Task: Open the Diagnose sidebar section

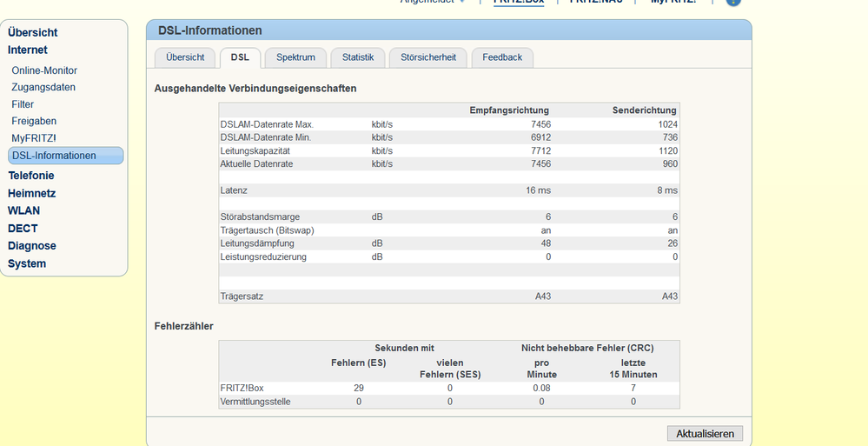Action: click(32, 246)
